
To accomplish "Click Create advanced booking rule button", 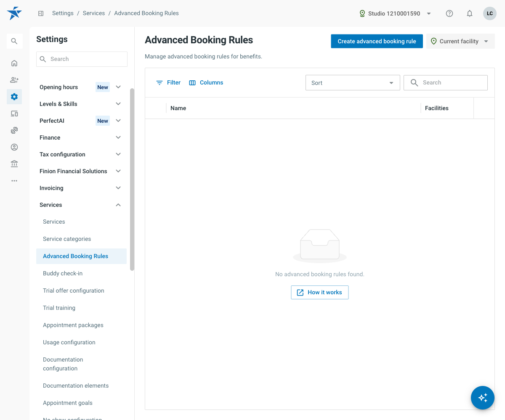I will point(377,41).
